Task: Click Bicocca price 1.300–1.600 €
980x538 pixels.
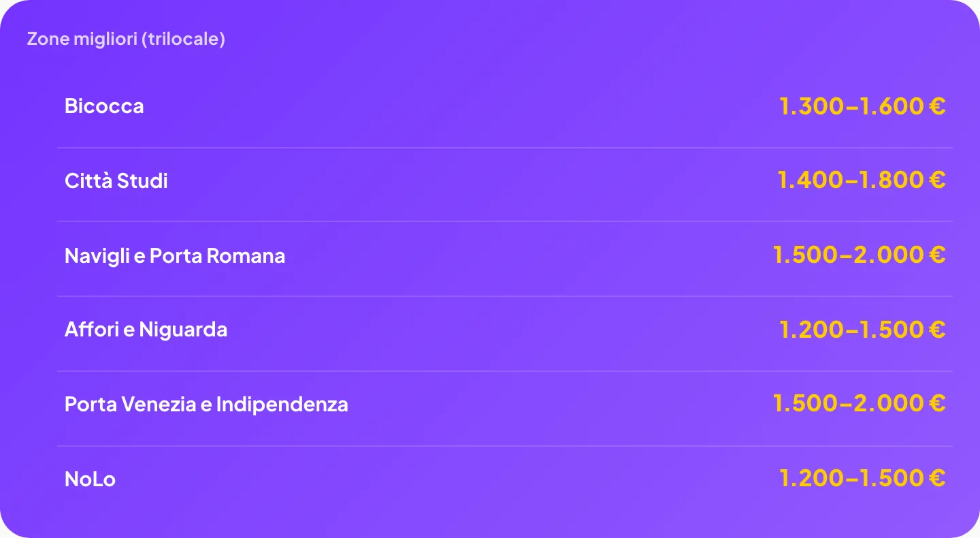Action: (x=862, y=106)
